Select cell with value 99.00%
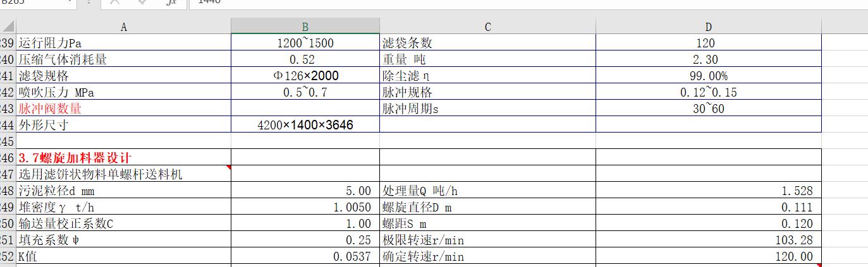Viewport: 868px width, 267px height. (x=709, y=76)
